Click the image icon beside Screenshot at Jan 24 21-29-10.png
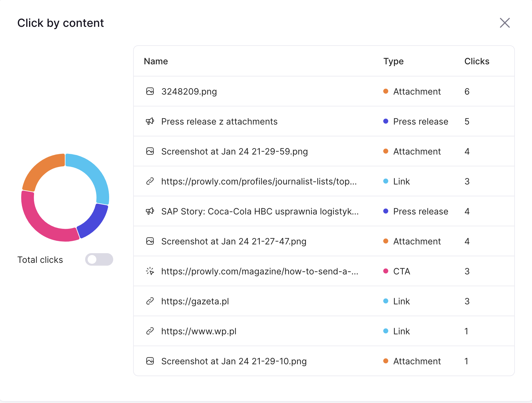The image size is (532, 403). coord(150,361)
